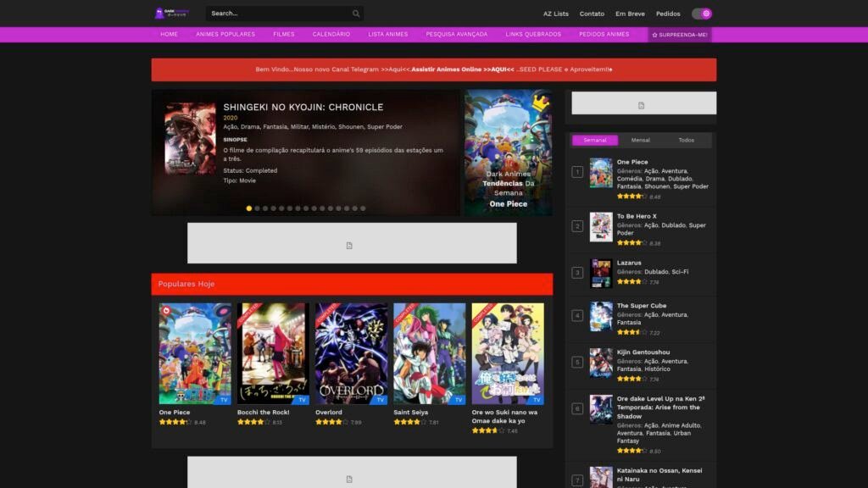Open Katainaka no Ossan, Kensei ni Naru
The image size is (868, 488).
pos(659,474)
